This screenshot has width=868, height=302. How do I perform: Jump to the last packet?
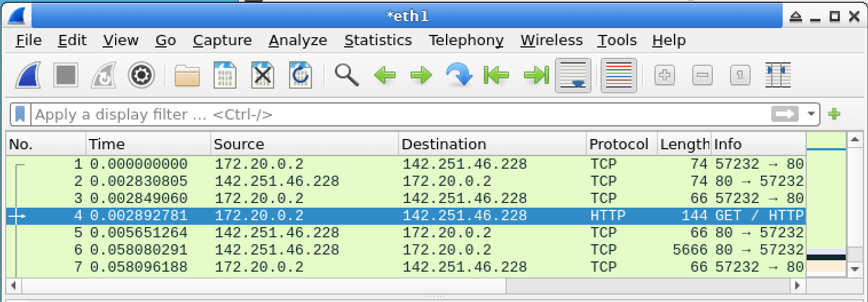tap(536, 75)
